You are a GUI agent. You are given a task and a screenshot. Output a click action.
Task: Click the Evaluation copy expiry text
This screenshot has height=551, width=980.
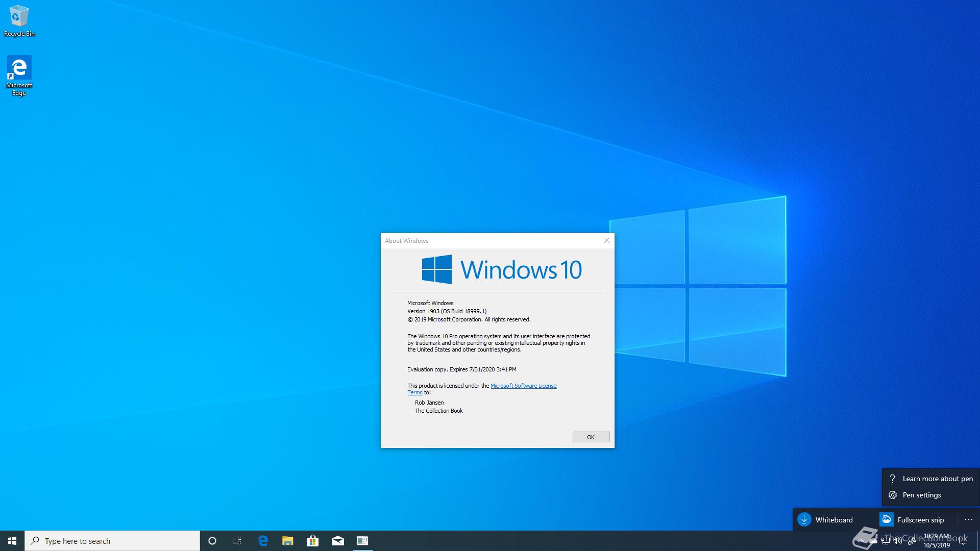[461, 369]
